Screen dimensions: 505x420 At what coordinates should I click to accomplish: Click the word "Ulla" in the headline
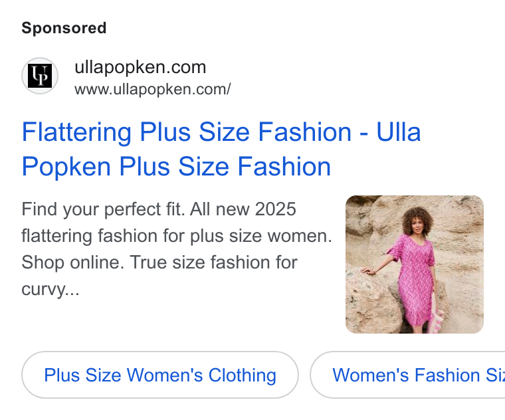click(x=399, y=132)
